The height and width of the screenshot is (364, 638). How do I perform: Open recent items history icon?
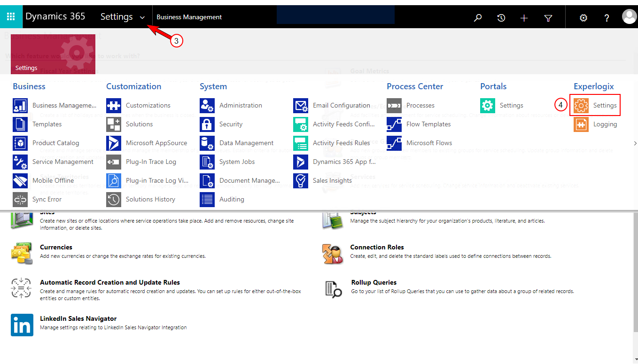coord(501,18)
